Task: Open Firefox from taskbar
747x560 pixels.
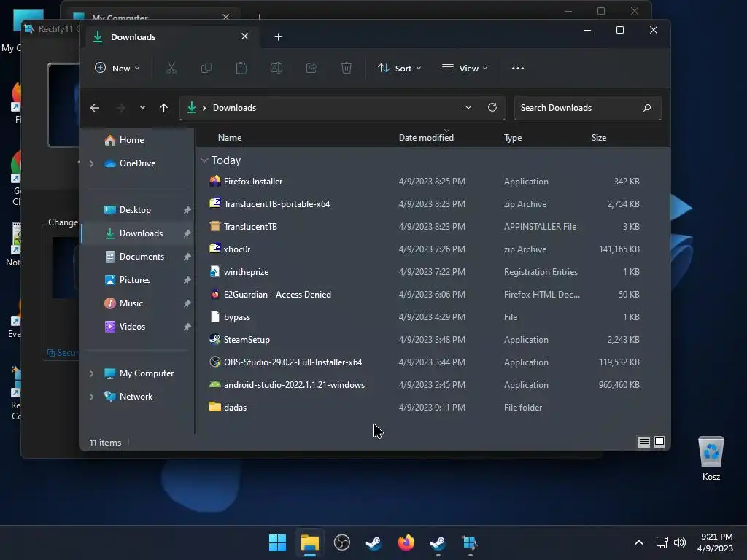Action: point(406,542)
